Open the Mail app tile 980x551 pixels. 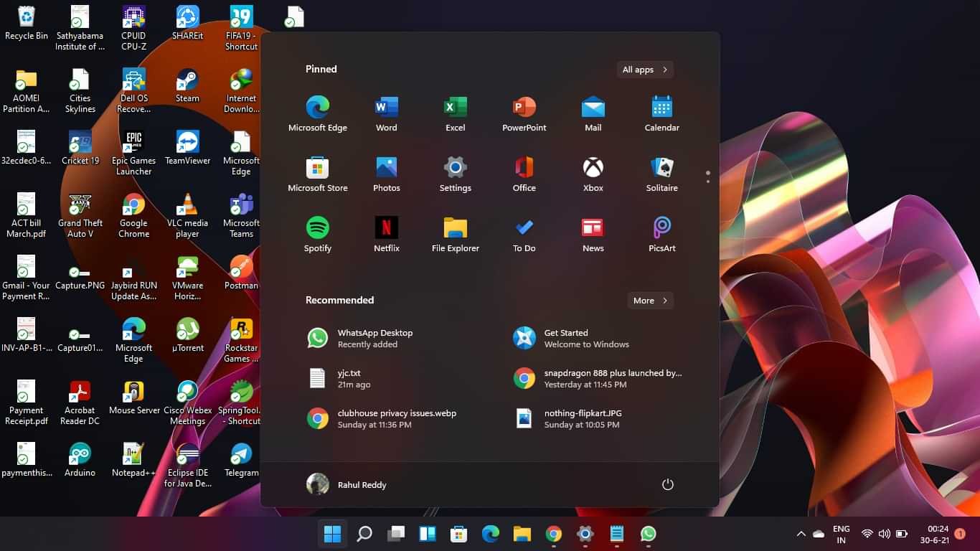(x=593, y=114)
